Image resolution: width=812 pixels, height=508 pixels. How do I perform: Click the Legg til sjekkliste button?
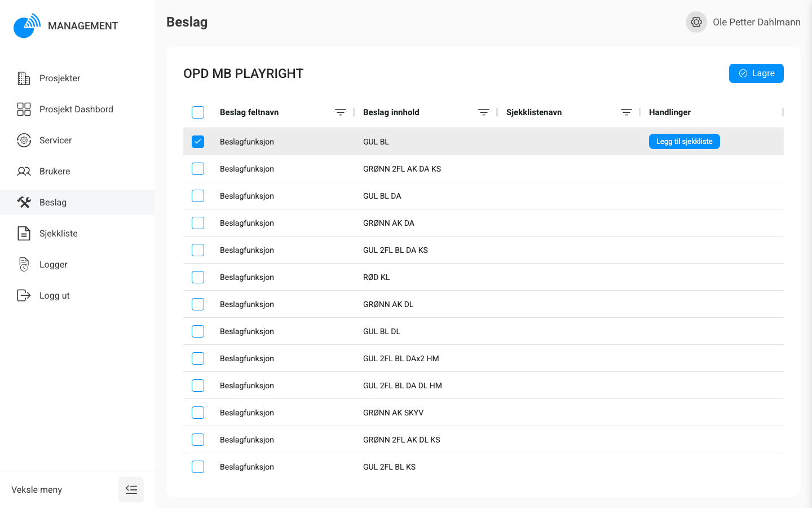click(x=684, y=142)
